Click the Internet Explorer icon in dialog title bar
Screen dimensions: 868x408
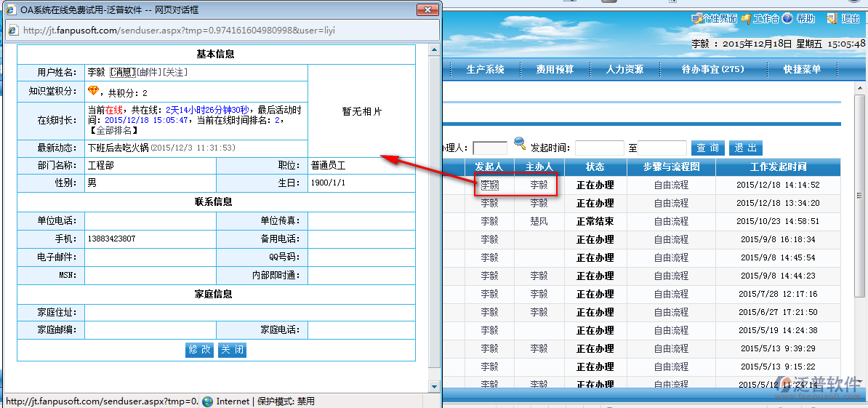click(10, 10)
